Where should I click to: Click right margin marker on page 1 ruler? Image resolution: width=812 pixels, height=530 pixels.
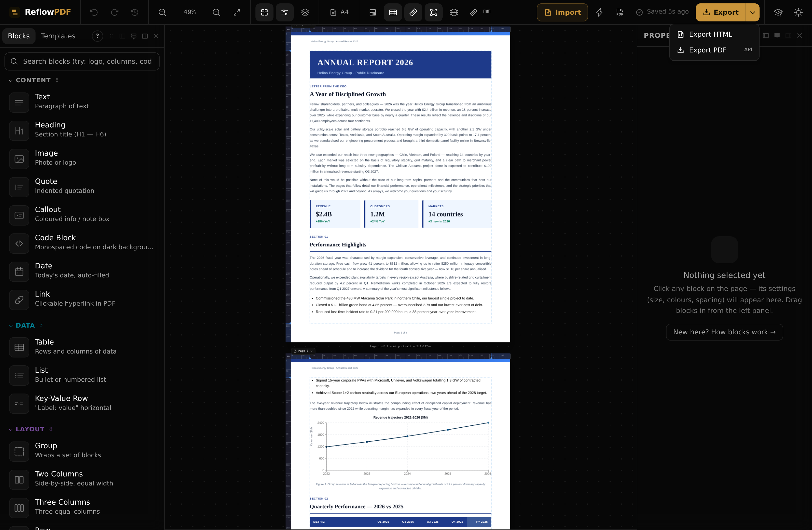[491, 31]
